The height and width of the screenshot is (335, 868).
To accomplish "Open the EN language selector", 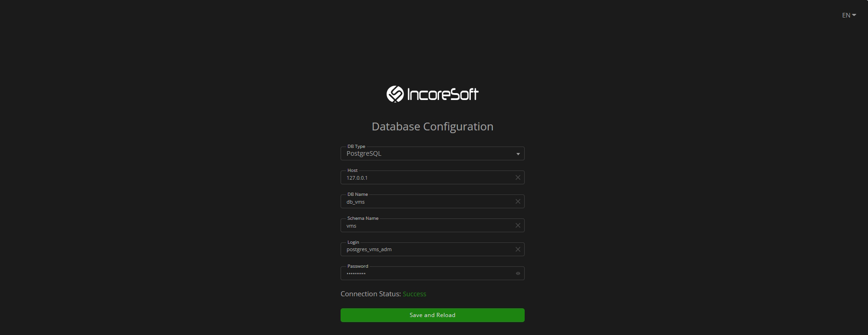I will coord(849,15).
